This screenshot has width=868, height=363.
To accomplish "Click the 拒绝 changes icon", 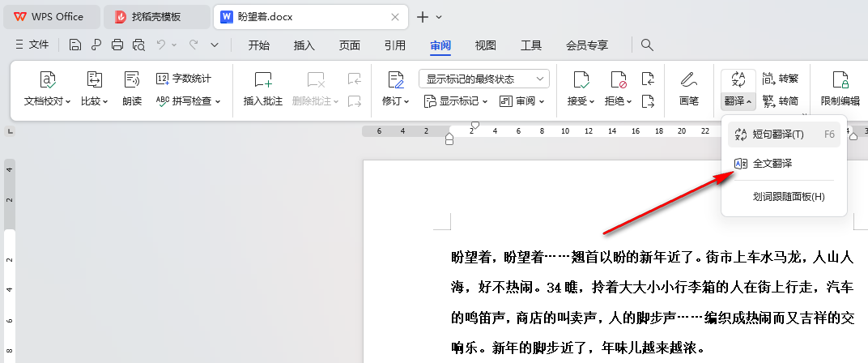I will pyautogui.click(x=619, y=79).
